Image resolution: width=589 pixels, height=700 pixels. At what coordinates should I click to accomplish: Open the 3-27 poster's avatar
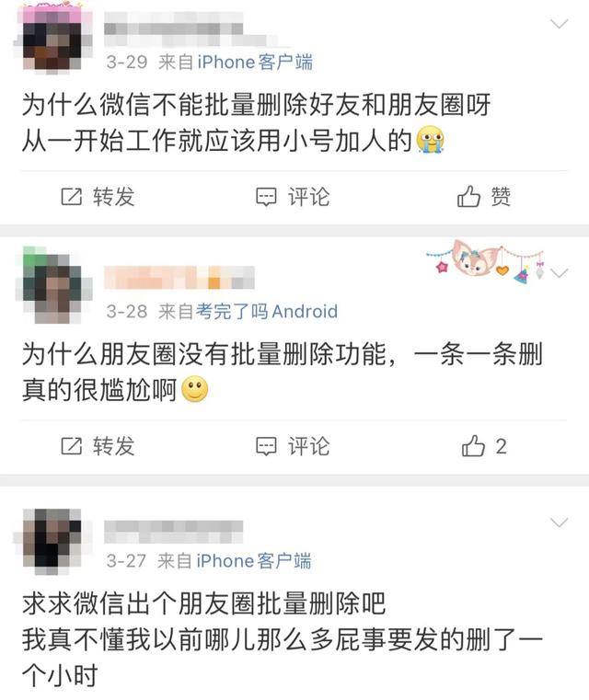pos(52,541)
